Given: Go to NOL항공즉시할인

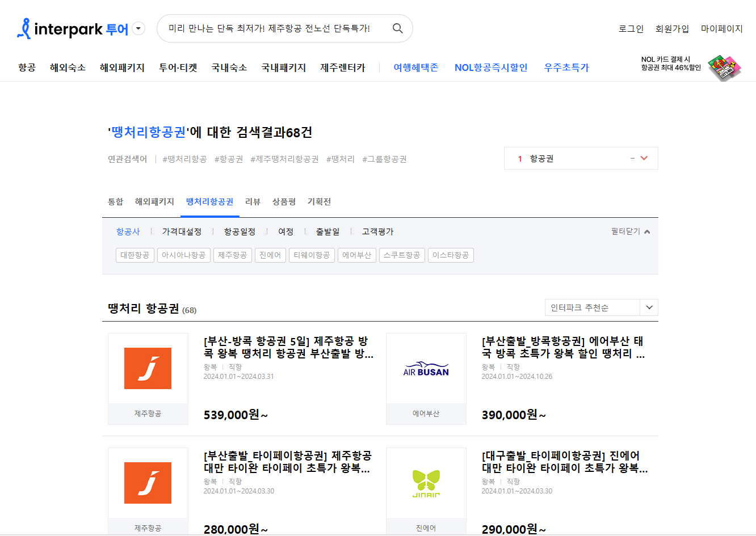Looking at the screenshot, I should point(491,67).
